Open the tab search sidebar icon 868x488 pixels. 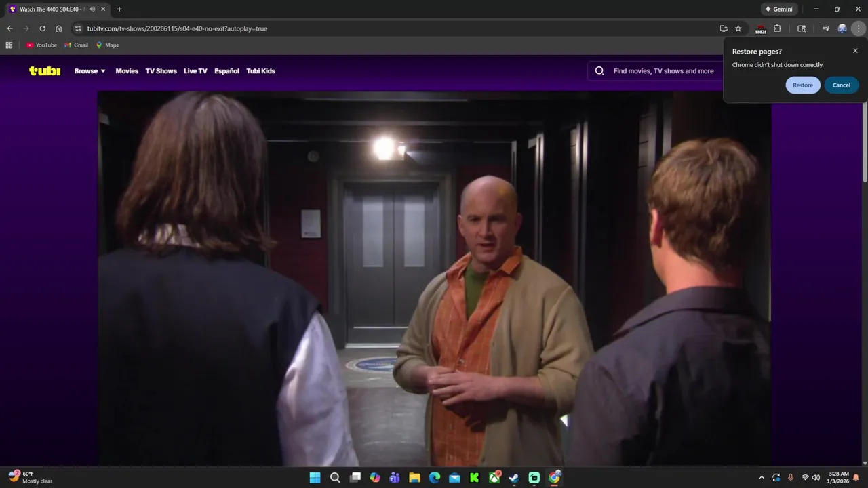[802, 28]
